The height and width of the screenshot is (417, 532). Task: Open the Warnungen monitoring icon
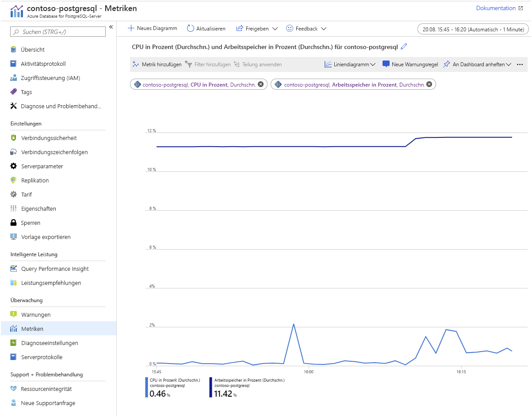pyautogui.click(x=14, y=315)
